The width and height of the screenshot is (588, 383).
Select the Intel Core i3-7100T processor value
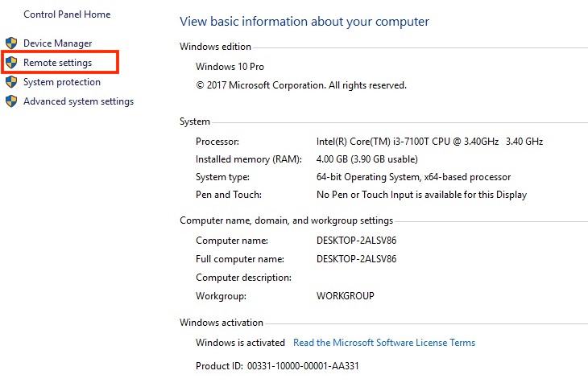(429, 142)
